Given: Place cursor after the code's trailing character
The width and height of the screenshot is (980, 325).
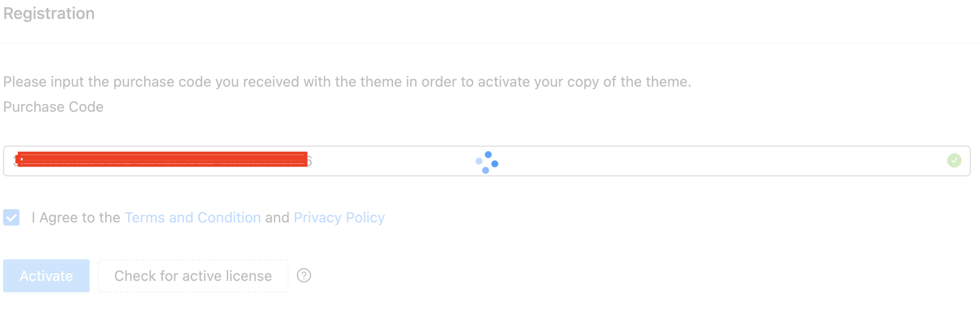Looking at the screenshot, I should [313, 161].
